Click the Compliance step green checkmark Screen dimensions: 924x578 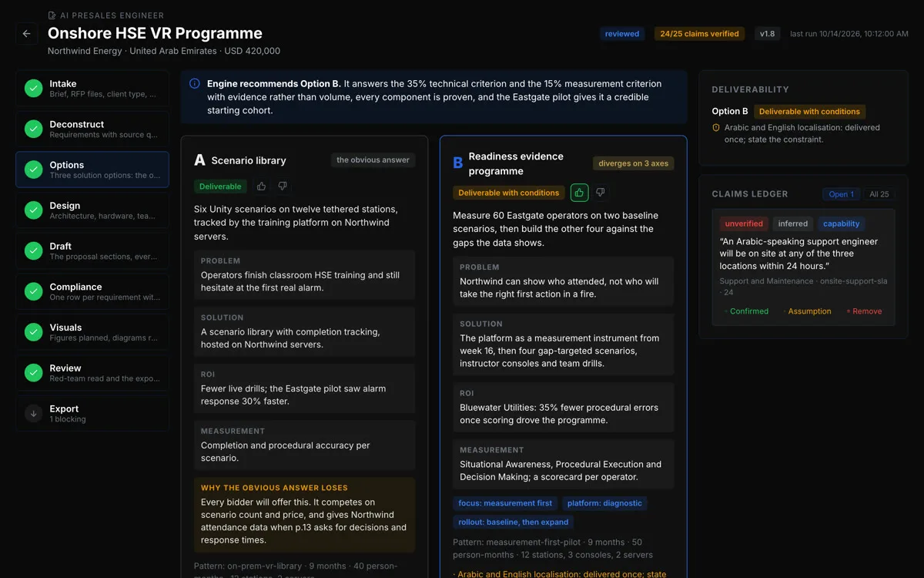coord(33,291)
